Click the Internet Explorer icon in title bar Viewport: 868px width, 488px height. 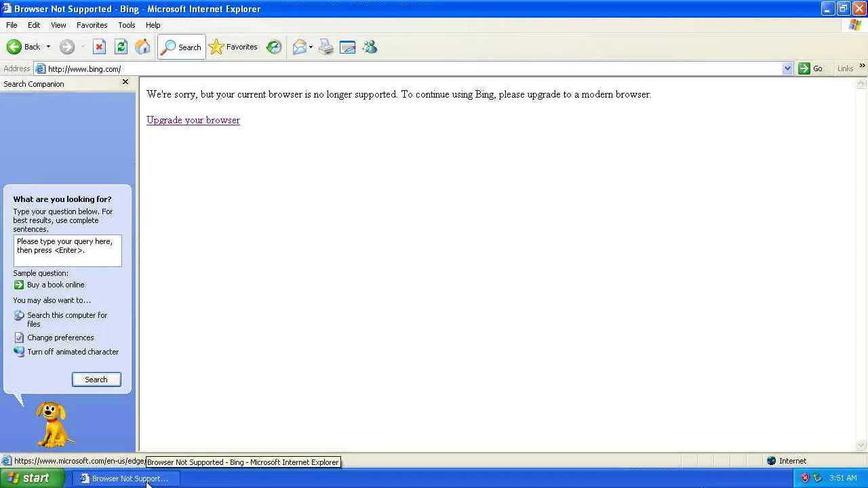pos(7,9)
